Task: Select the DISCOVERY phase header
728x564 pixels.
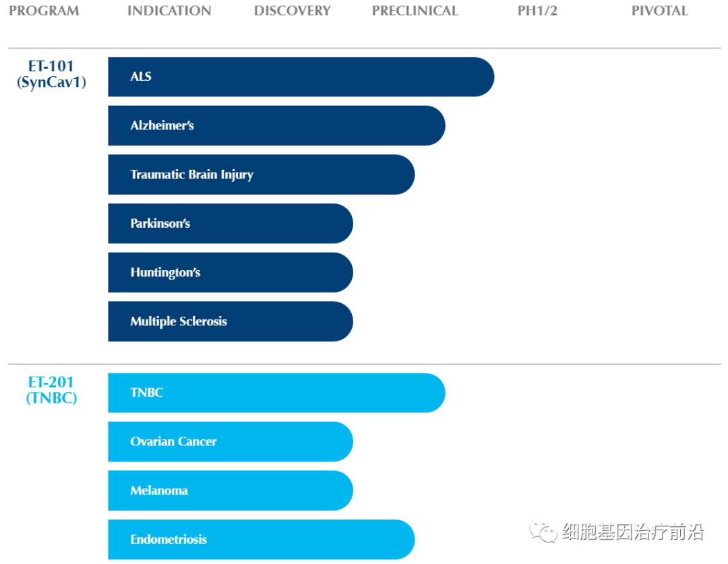Action: (292, 10)
